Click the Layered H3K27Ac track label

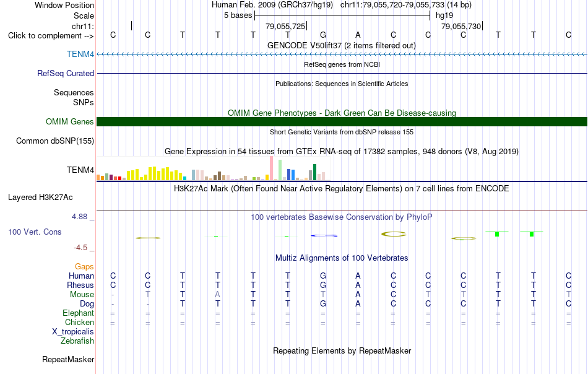40,198
